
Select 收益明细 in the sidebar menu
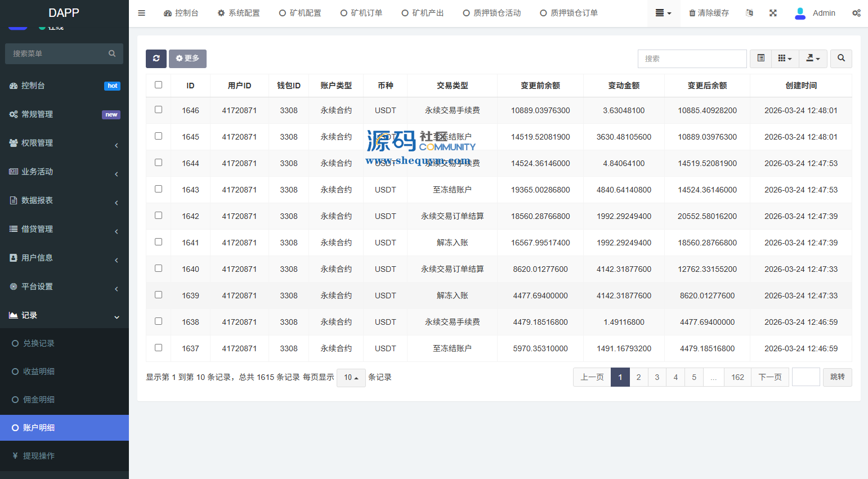[x=39, y=371]
